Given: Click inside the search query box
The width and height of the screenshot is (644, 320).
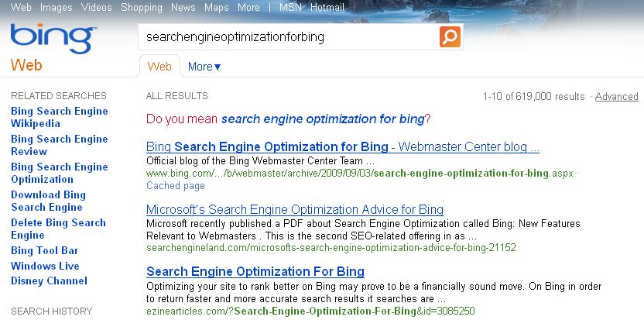Looking at the screenshot, I should pos(288,37).
